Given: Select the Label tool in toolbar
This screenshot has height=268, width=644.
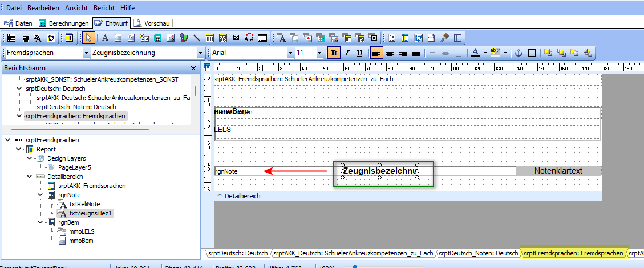Looking at the screenshot, I should 105,38.
